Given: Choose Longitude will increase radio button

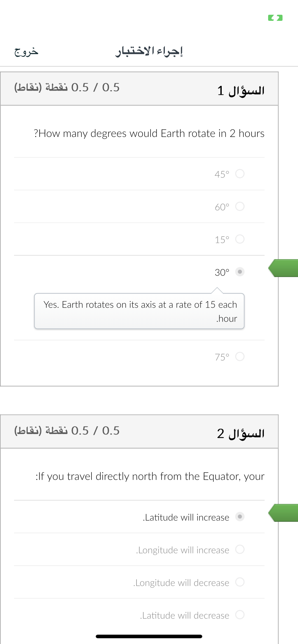Looking at the screenshot, I should (240, 549).
